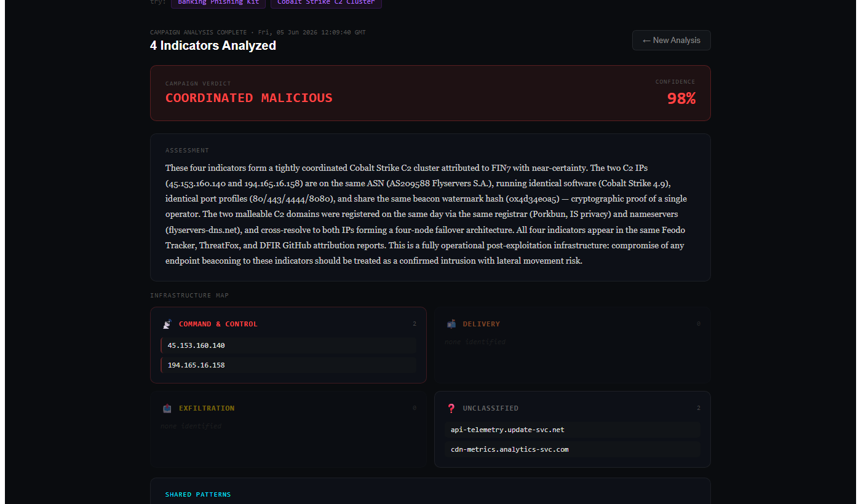This screenshot has height=504, width=861.
Task: Click the Exfiltration icon
Action: point(167,408)
